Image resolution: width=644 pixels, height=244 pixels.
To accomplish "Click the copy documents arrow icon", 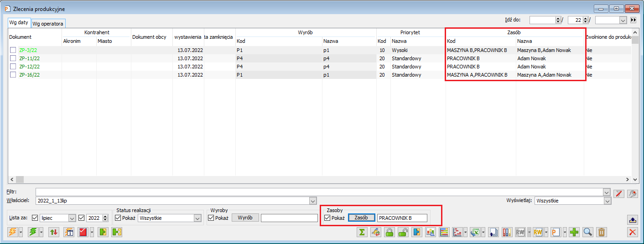I will (493, 232).
